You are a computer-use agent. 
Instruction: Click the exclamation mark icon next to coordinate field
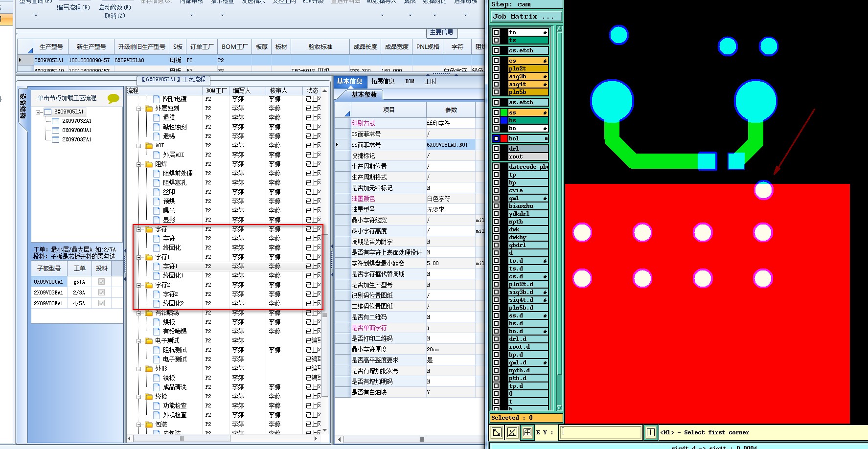pos(651,432)
